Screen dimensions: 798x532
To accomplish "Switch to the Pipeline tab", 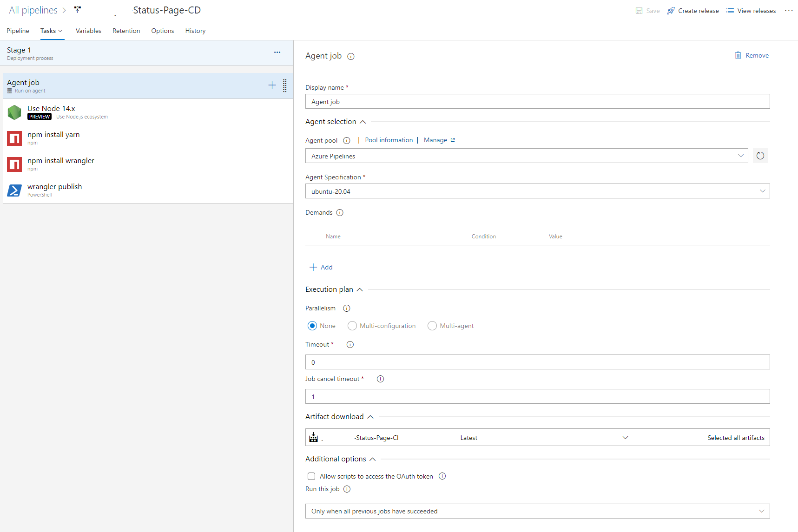I will [x=18, y=31].
